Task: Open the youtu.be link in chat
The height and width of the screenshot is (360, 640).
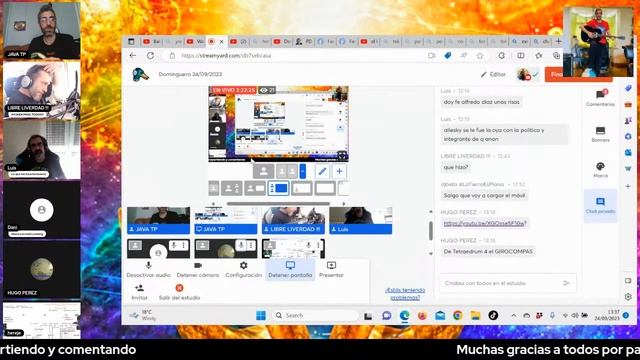Action: pos(485,223)
